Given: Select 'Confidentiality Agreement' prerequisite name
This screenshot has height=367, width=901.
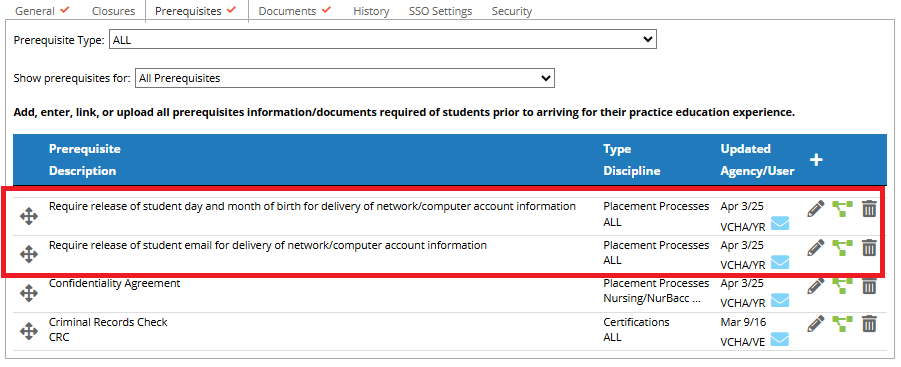Looking at the screenshot, I should (114, 283).
